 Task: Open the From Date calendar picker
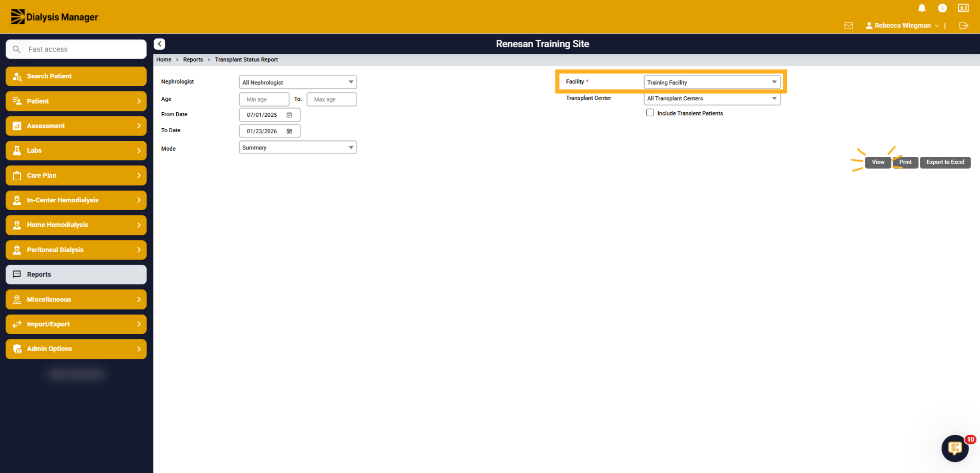289,115
